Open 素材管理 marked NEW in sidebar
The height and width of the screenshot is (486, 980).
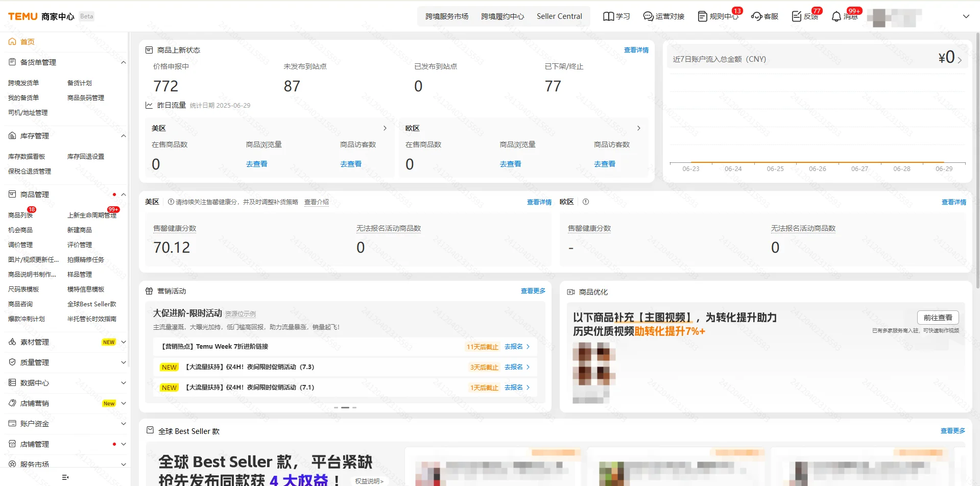12,342
